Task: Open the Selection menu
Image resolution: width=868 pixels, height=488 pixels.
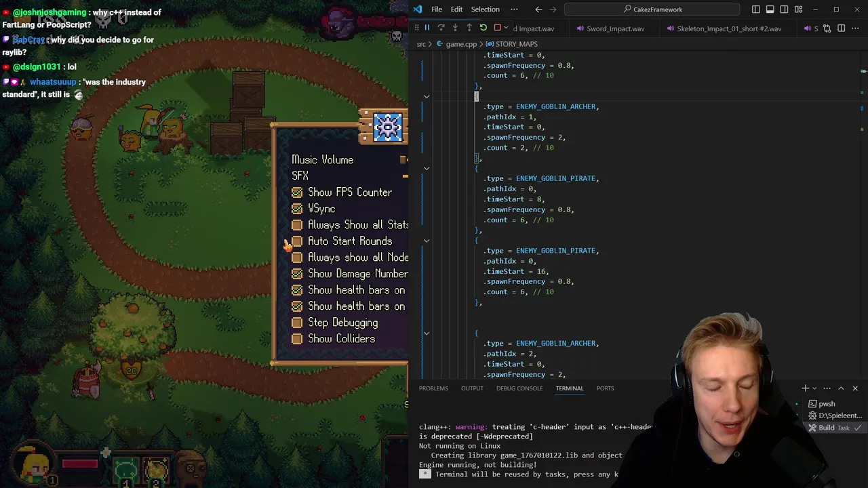Action: (485, 9)
